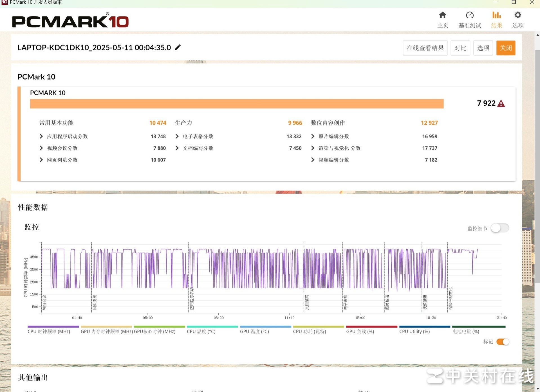Toggle the 监控细节 switch
Image resolution: width=540 pixels, height=392 pixels.
[500, 228]
